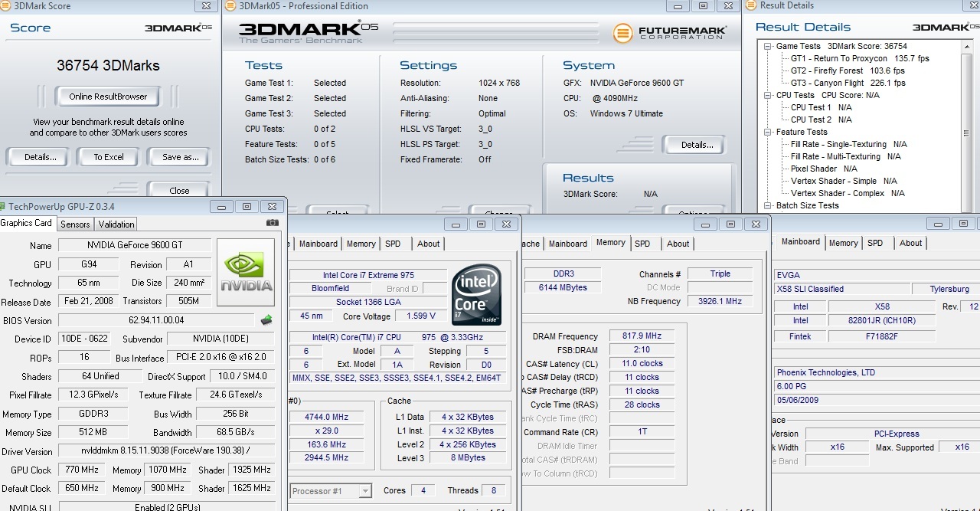
Task: Collapse the CPU Tests tree node
Action: point(768,95)
